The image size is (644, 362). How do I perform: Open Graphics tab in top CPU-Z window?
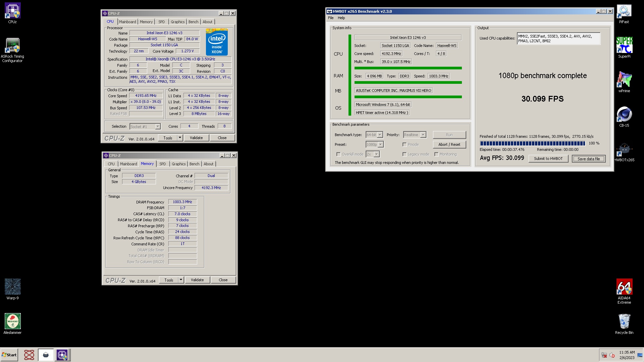(177, 22)
